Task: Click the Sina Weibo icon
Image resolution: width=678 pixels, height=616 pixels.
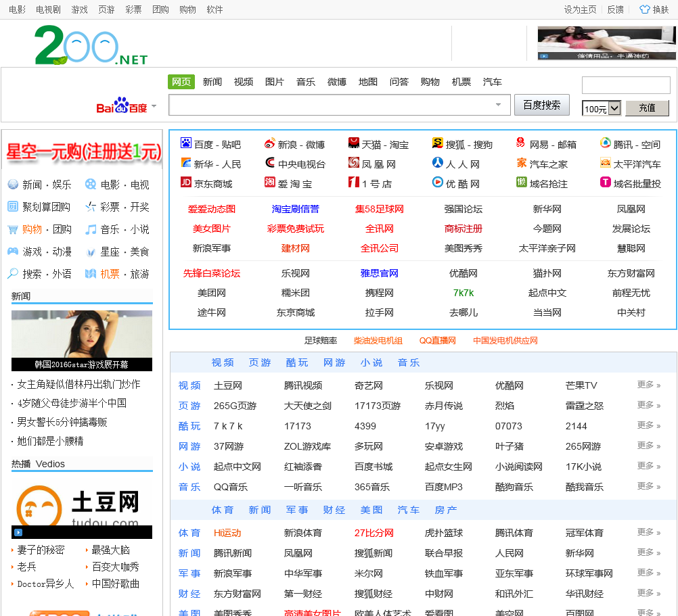Action: point(270,143)
